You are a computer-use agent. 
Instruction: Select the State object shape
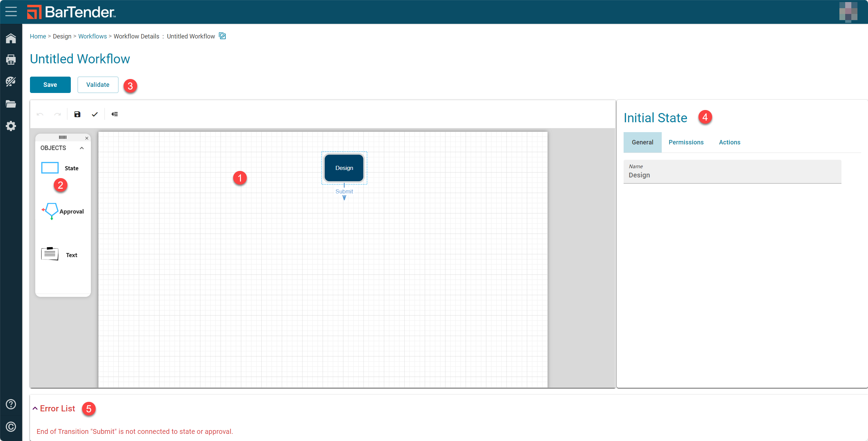[50, 168]
